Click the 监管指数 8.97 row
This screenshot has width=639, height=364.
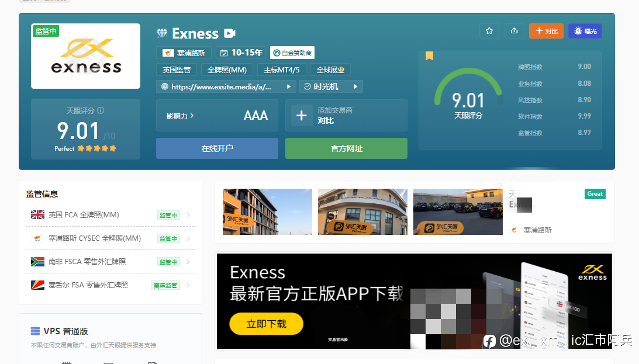click(554, 133)
